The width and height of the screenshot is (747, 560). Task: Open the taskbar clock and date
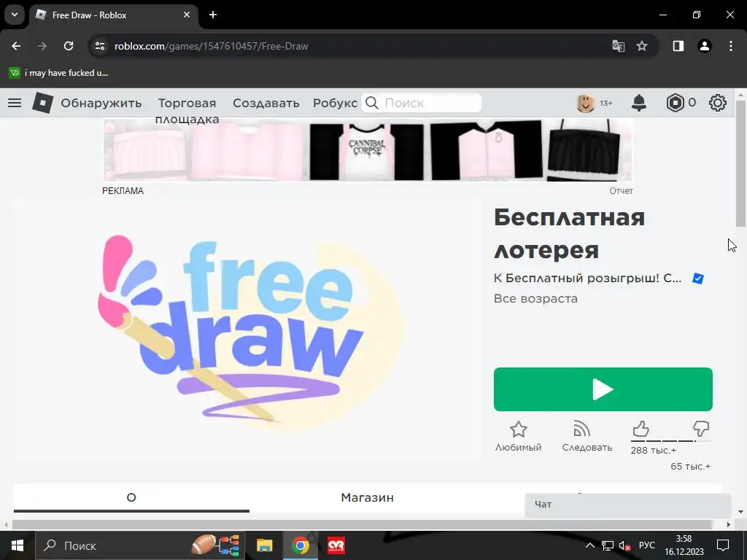(x=684, y=545)
